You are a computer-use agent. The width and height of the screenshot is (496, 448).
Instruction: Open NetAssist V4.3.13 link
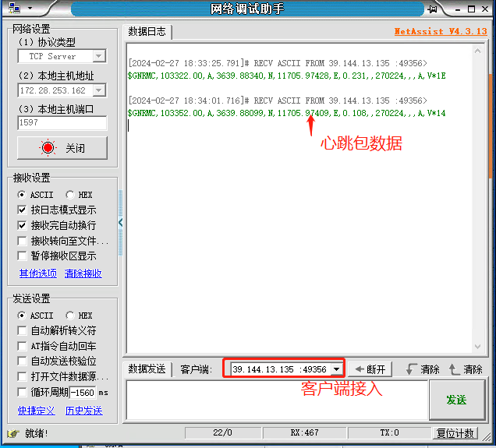(x=441, y=31)
